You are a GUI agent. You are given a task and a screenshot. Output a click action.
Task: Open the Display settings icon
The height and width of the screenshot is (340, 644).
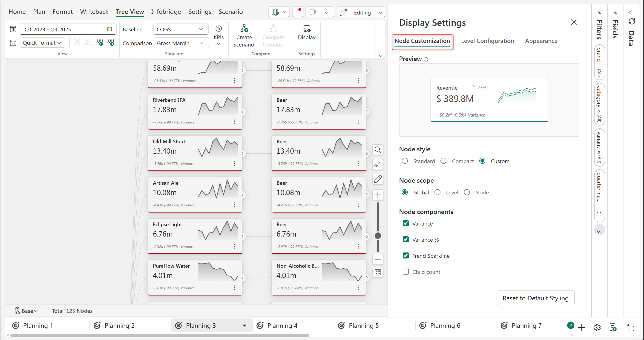[x=307, y=29]
